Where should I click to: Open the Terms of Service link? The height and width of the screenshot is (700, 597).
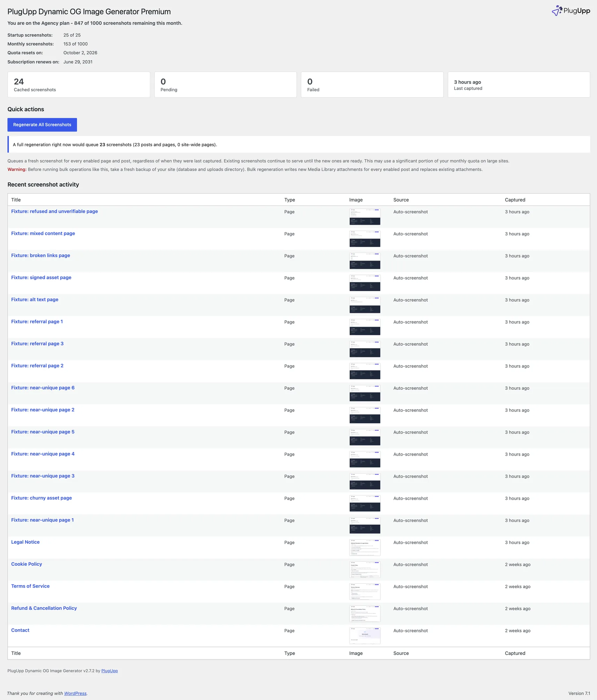(31, 586)
